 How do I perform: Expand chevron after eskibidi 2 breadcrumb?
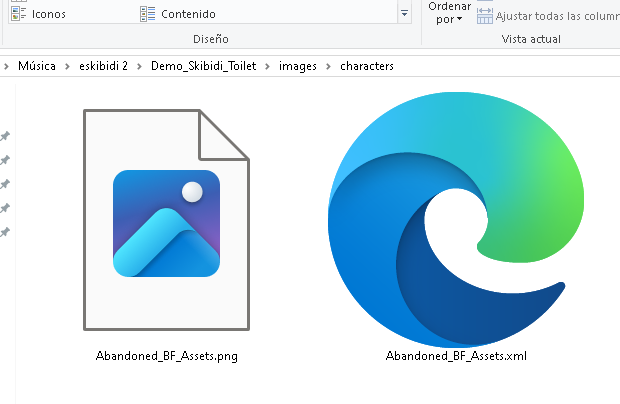tap(139, 66)
